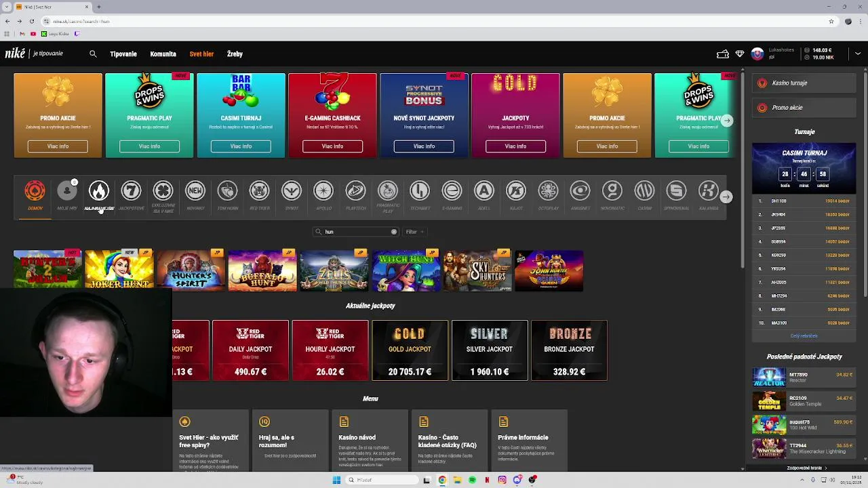
Task: Filter games by Octoplay provider
Action: (x=548, y=196)
